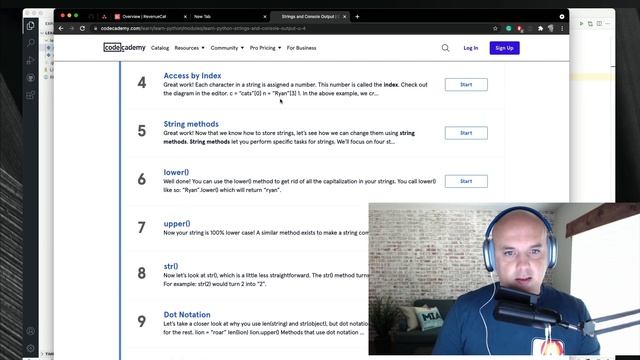Start the String methods lesson
Screen dimensions: 640x360
click(x=466, y=133)
